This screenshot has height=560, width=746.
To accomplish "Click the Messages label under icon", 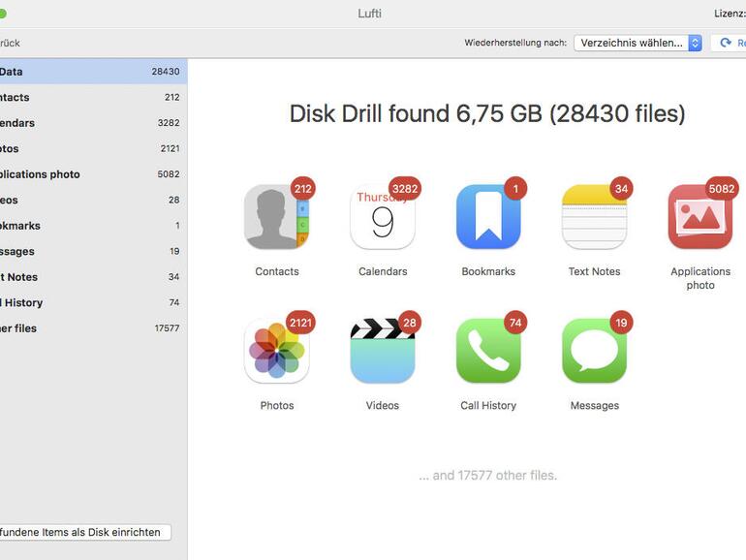I will tap(594, 405).
